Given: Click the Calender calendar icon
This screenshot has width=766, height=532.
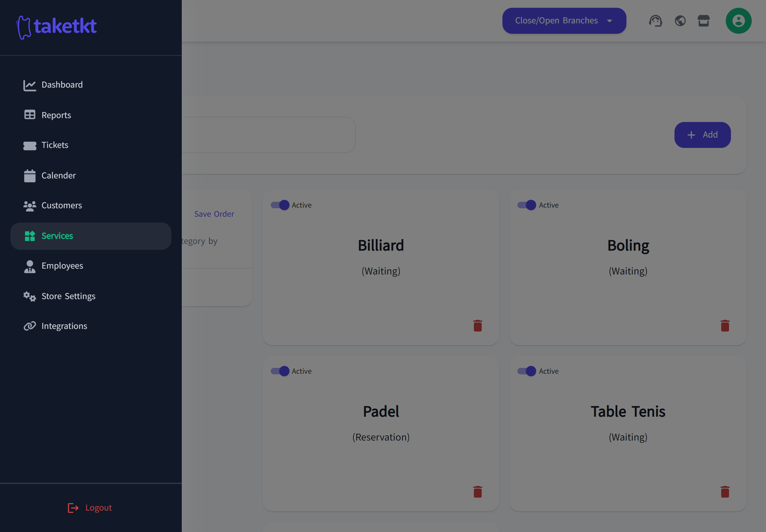Looking at the screenshot, I should click(30, 176).
